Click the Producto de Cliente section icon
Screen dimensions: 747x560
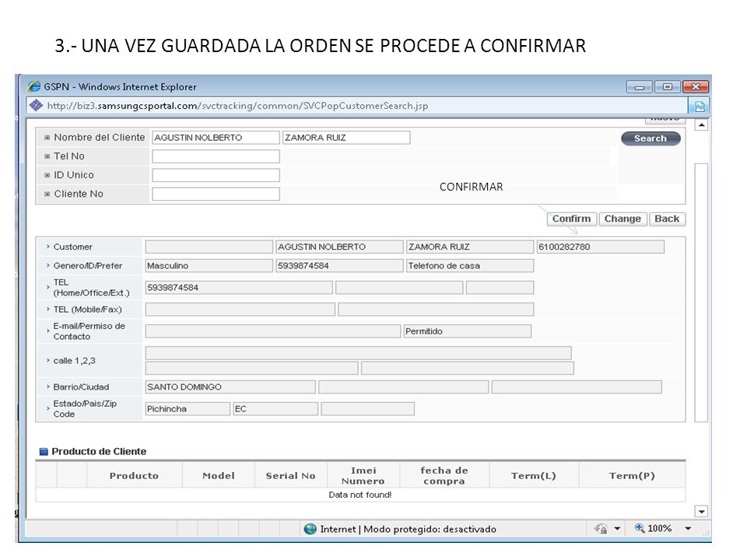pyautogui.click(x=44, y=451)
